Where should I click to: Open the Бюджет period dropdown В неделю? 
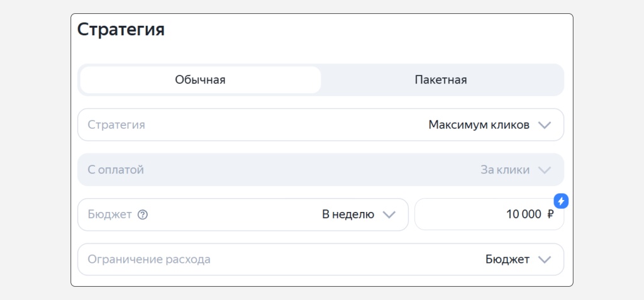243,214
